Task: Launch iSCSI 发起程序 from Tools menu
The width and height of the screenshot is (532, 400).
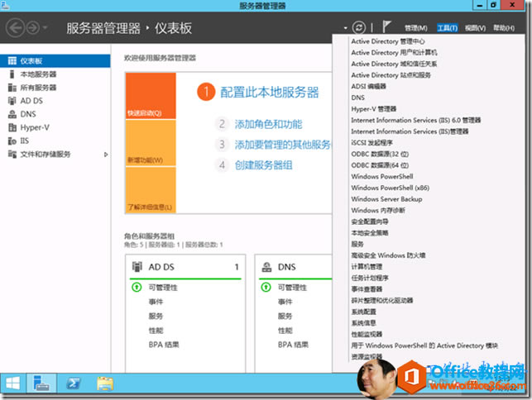Action: click(x=371, y=143)
